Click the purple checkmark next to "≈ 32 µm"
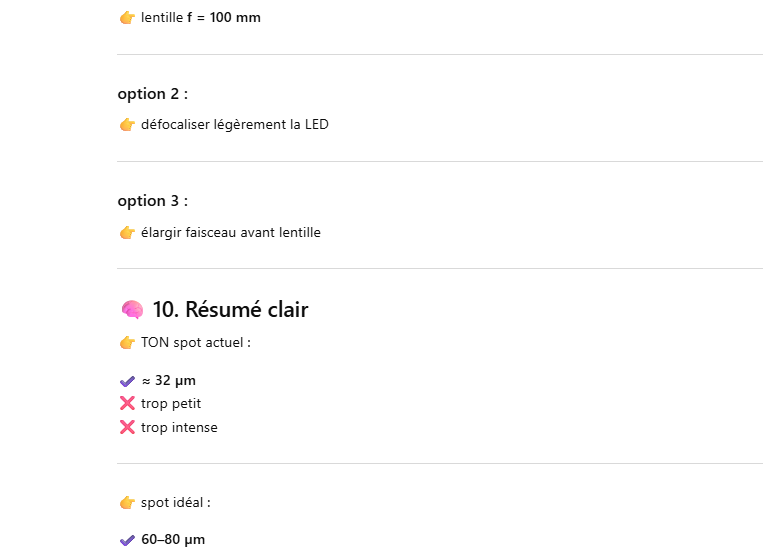This screenshot has width=763, height=552. point(127,380)
